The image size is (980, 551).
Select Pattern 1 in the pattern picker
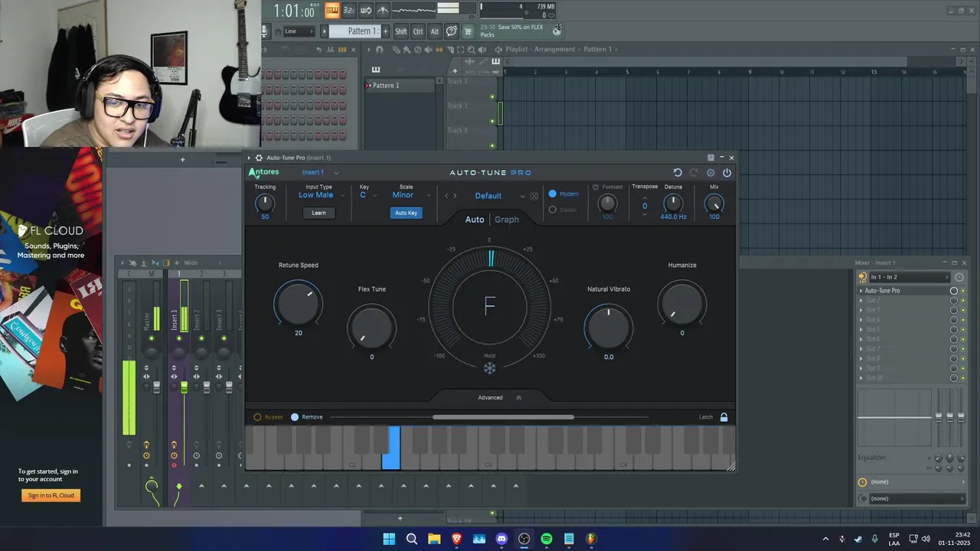point(400,86)
